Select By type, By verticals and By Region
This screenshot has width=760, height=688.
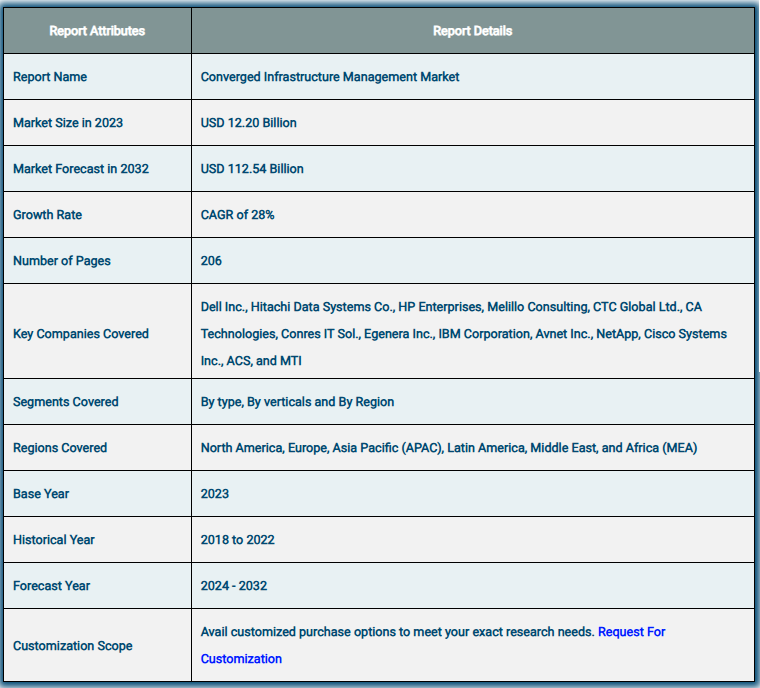pyautogui.click(x=297, y=402)
